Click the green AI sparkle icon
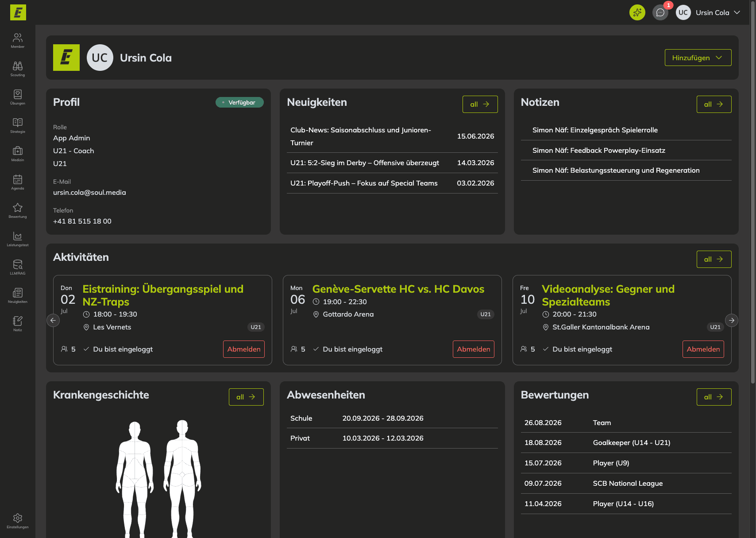Screen dimensions: 756x538 pos(637,12)
